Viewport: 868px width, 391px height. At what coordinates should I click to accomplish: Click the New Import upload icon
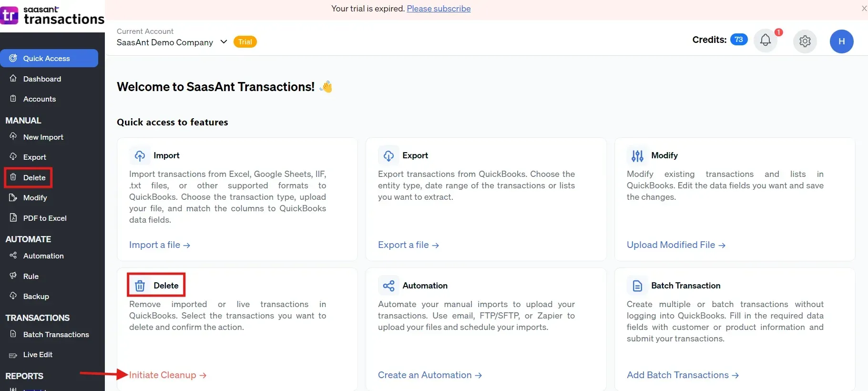(13, 136)
